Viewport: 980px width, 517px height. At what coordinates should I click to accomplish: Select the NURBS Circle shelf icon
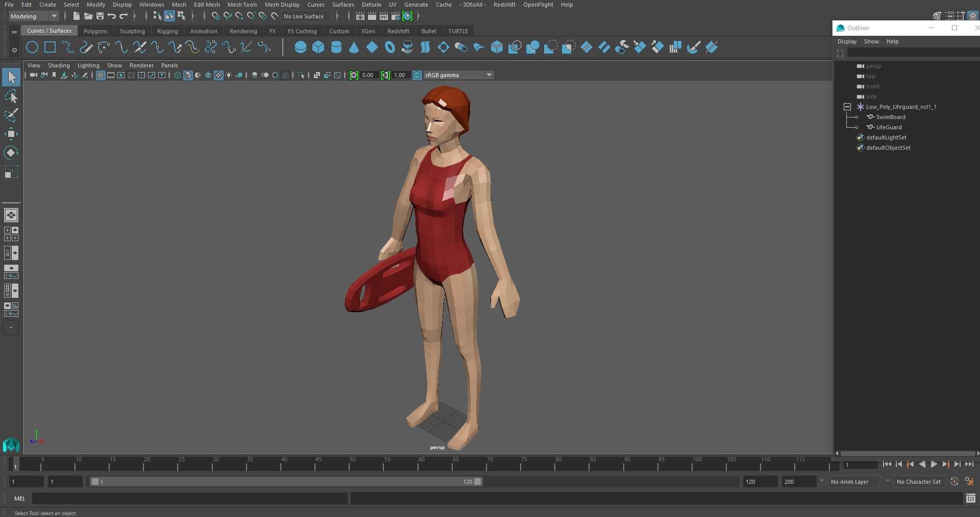tap(32, 48)
